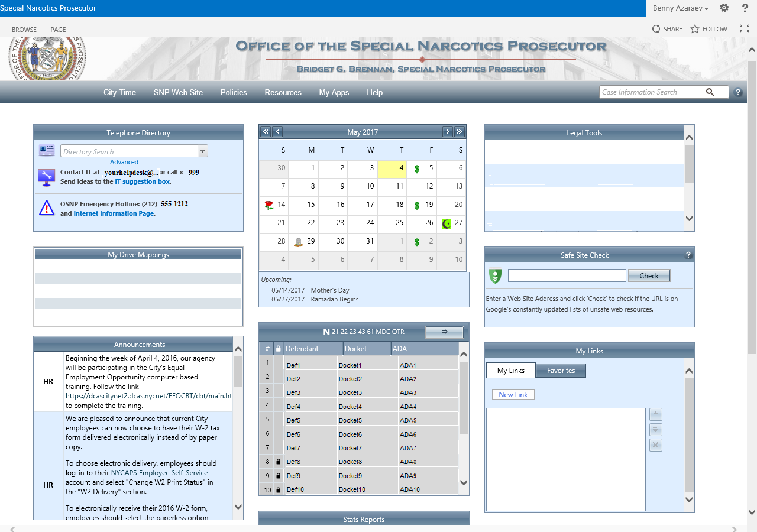757x532 pixels.
Task: Click the rose icon on May 14
Action: click(269, 205)
